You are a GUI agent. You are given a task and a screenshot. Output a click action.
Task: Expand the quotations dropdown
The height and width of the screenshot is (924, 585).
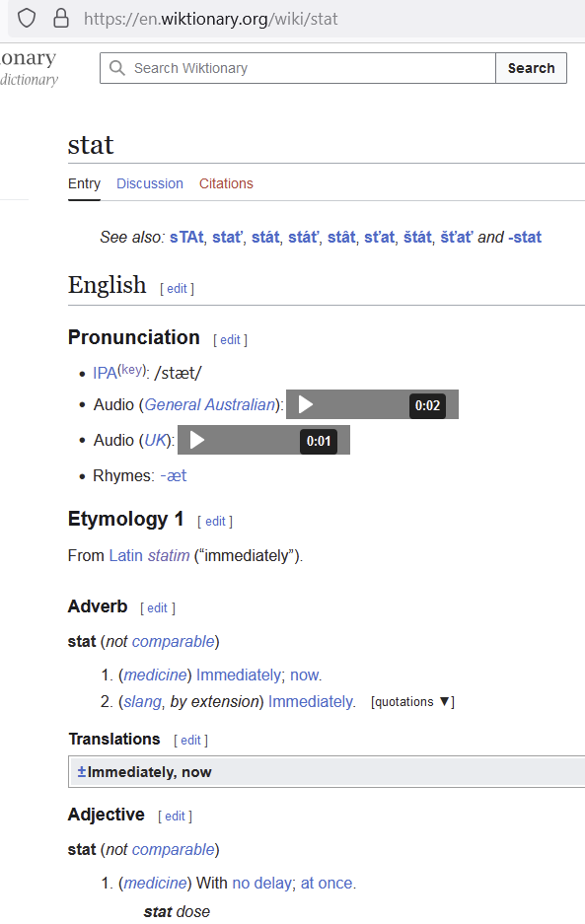[x=412, y=702]
